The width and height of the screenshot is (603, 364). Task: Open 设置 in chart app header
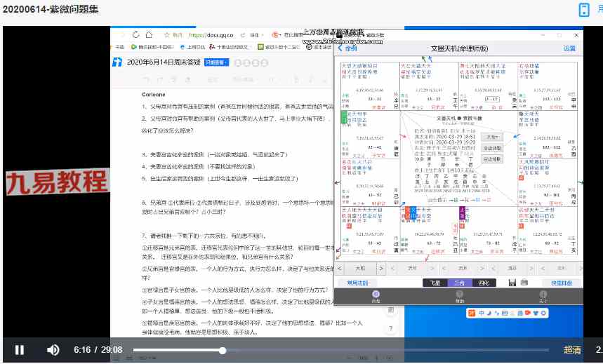(569, 48)
